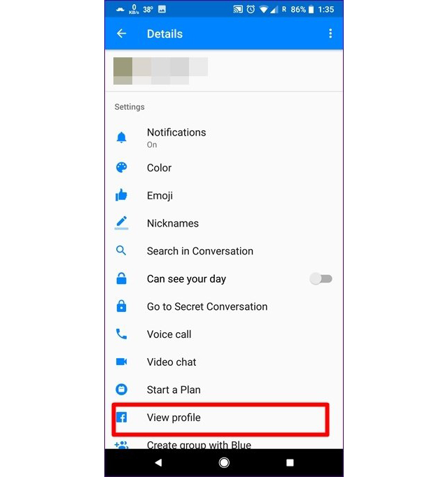Tap the Notifications bell icon

point(122,138)
